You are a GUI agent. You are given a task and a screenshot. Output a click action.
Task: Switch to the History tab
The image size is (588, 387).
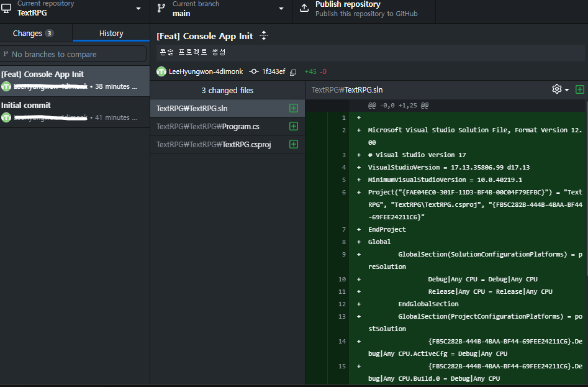tap(111, 34)
